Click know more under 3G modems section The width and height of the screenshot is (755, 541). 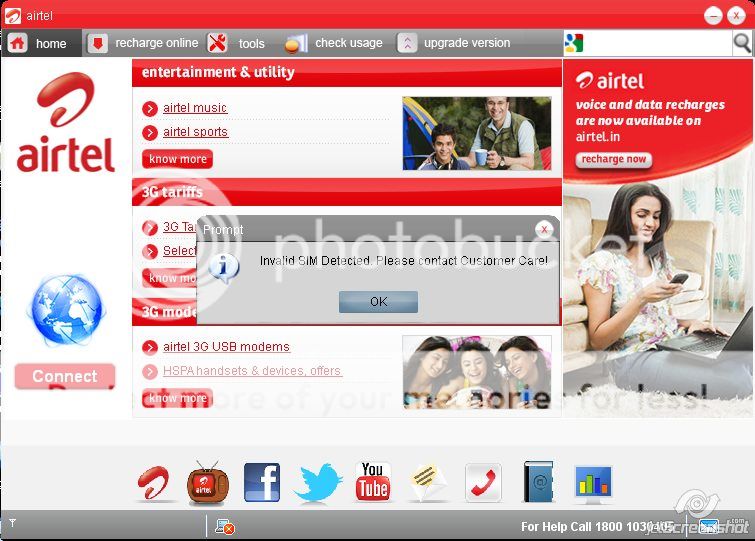pyautogui.click(x=177, y=398)
